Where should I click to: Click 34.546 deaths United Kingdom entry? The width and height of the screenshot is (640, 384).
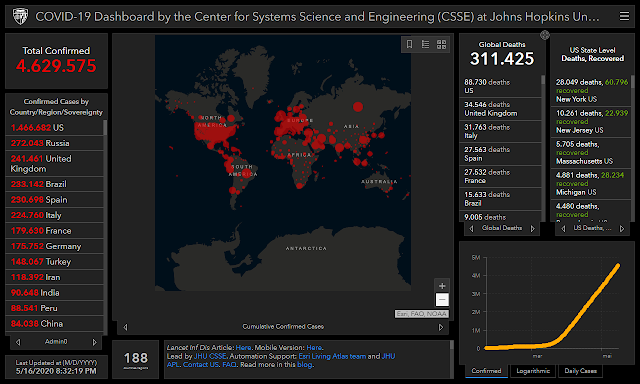(500, 109)
